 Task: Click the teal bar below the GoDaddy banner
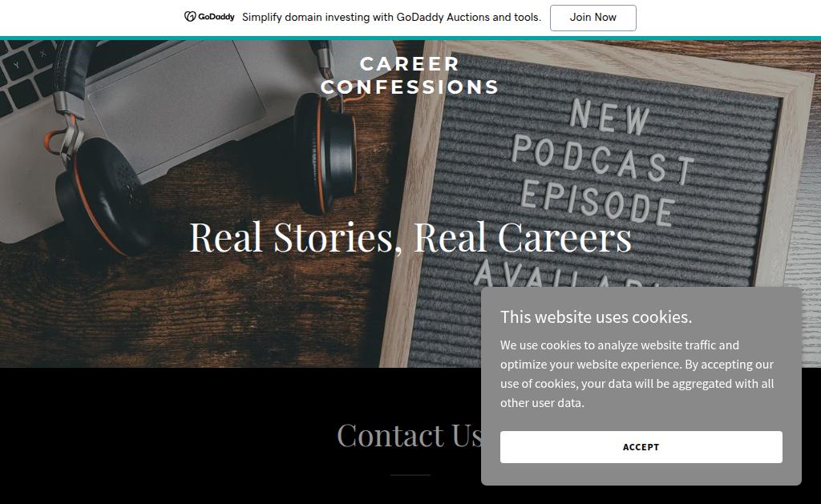pos(410,38)
